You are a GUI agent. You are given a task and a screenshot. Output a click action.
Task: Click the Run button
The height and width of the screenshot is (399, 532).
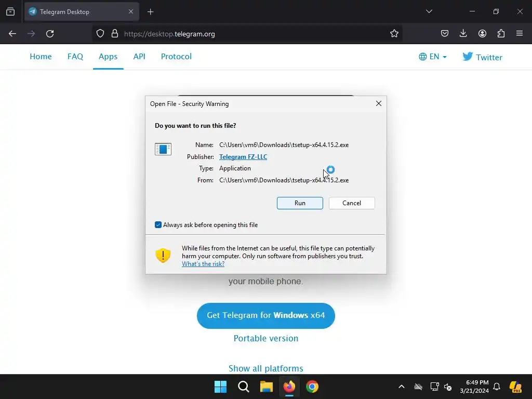[x=300, y=203]
